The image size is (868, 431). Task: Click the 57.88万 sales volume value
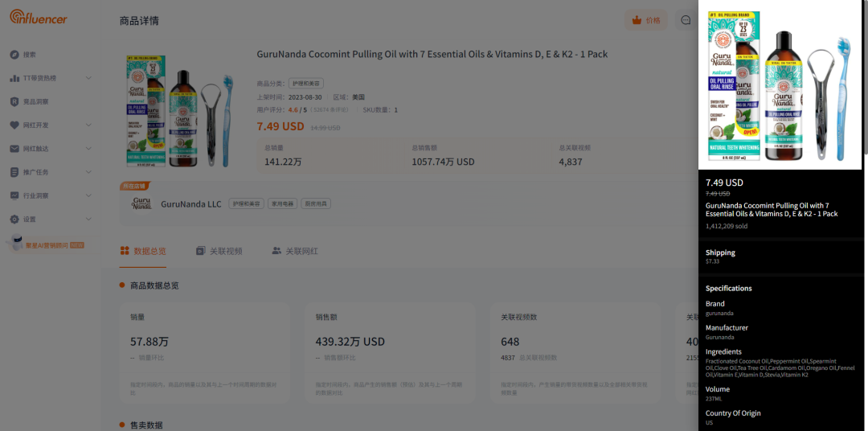149,341
